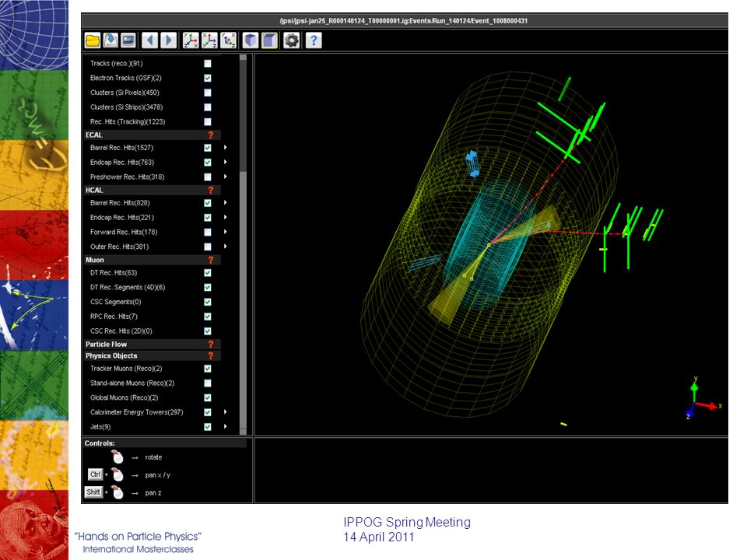Expand Jets(9) arrow
Image resolution: width=747 pixels, height=560 pixels.
click(x=226, y=427)
